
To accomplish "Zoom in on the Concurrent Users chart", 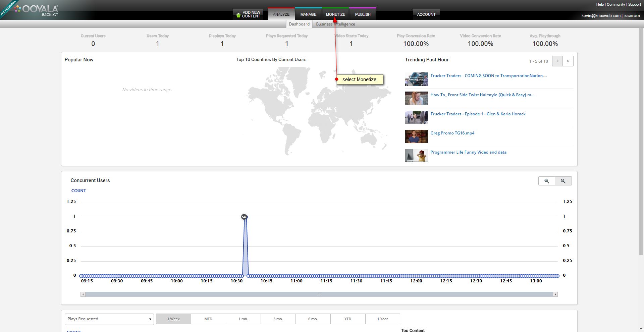I will pyautogui.click(x=547, y=181).
